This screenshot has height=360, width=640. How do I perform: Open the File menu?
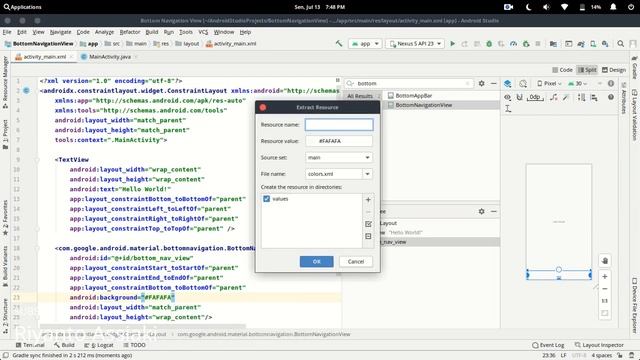(x=7, y=32)
